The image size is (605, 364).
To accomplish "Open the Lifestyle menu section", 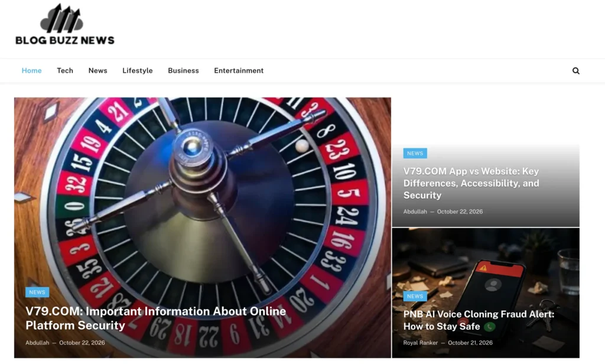I will [137, 71].
